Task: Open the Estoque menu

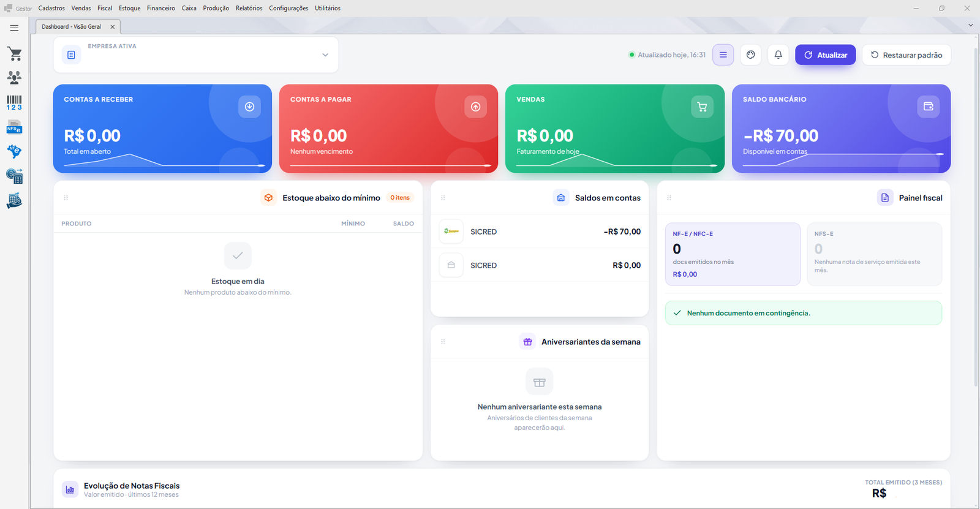Action: click(130, 8)
